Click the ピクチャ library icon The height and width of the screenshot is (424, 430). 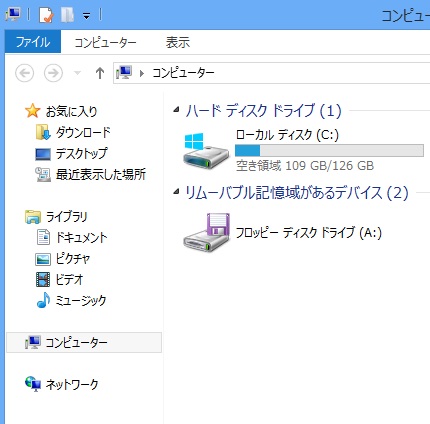(x=43, y=259)
